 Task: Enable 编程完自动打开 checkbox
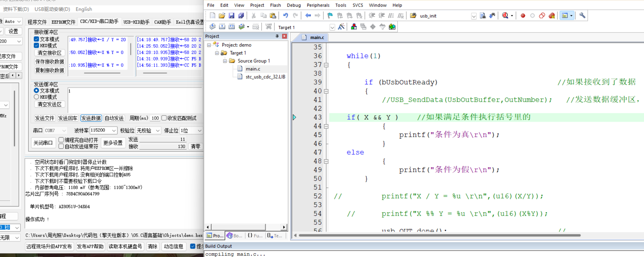tap(61, 140)
